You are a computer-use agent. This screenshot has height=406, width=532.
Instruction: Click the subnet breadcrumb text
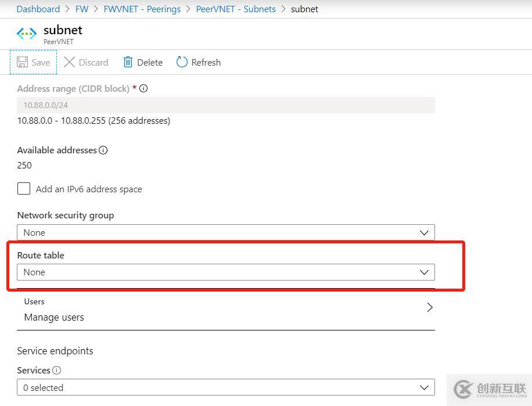click(304, 9)
